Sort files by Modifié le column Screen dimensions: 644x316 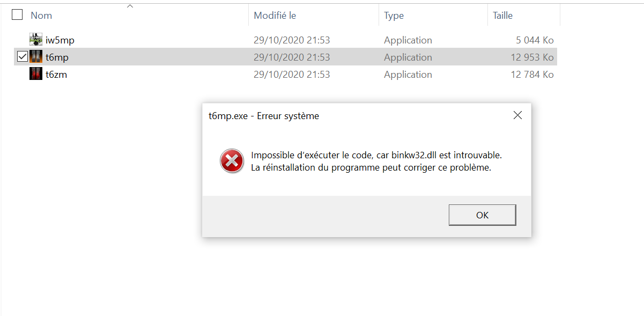tap(275, 16)
